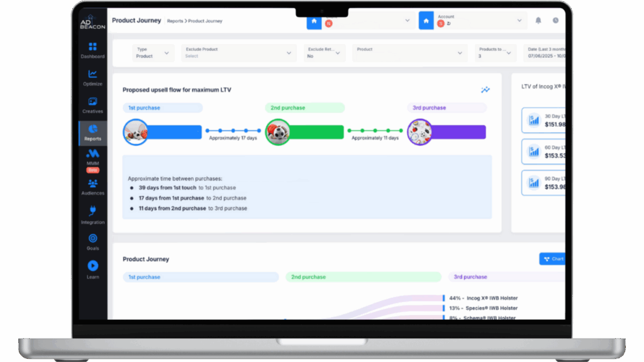This screenshot has height=362, width=644.
Task: Open the Exclude Product dropdown
Action: (x=238, y=53)
